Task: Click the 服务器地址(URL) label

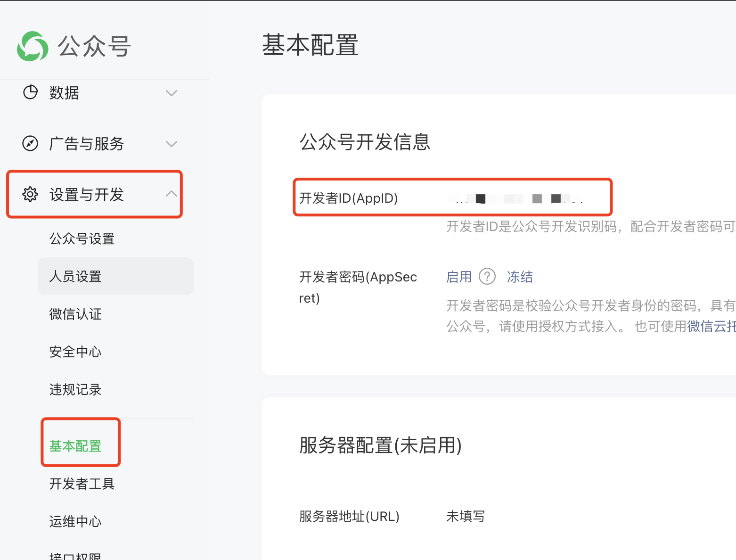Action: point(349,517)
